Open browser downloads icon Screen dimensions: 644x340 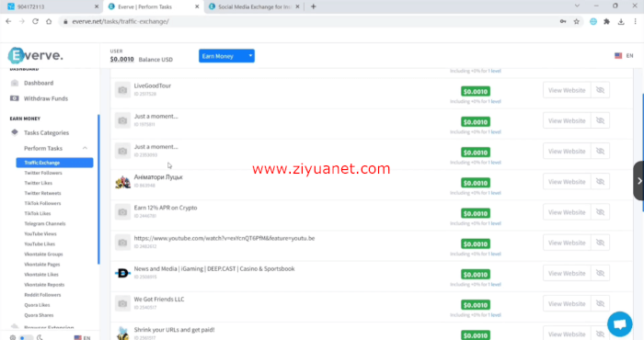pyautogui.click(x=621, y=21)
